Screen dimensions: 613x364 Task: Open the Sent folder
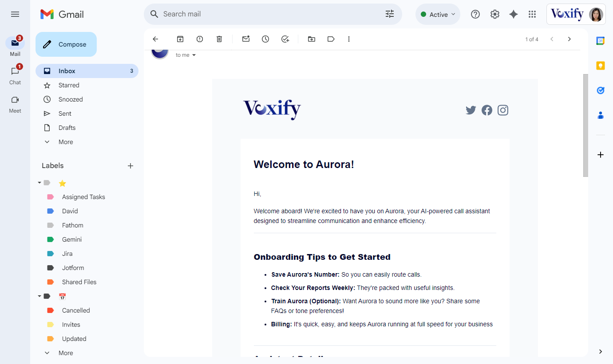pyautogui.click(x=87, y=114)
